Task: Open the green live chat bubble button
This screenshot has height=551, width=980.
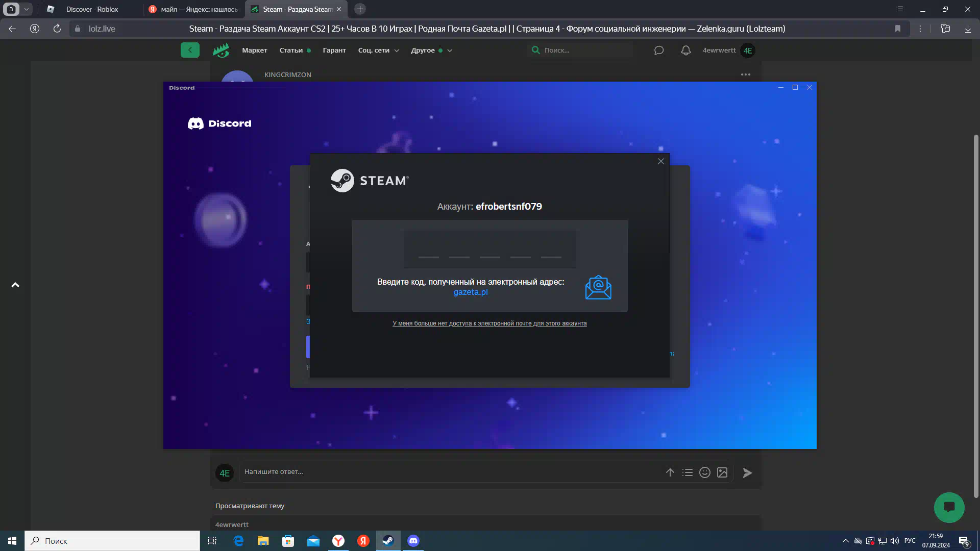Action: coord(949,507)
